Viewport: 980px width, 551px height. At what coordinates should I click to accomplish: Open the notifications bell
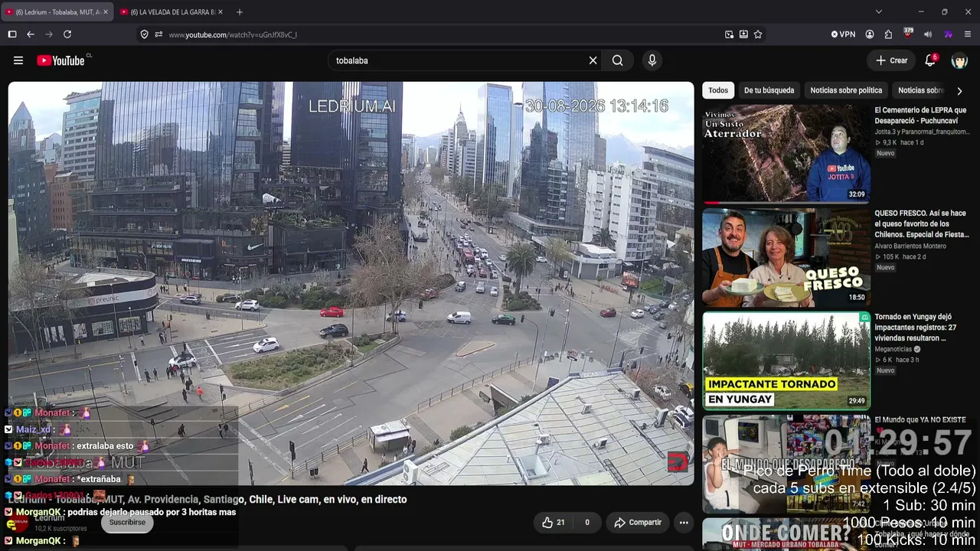(x=931, y=60)
